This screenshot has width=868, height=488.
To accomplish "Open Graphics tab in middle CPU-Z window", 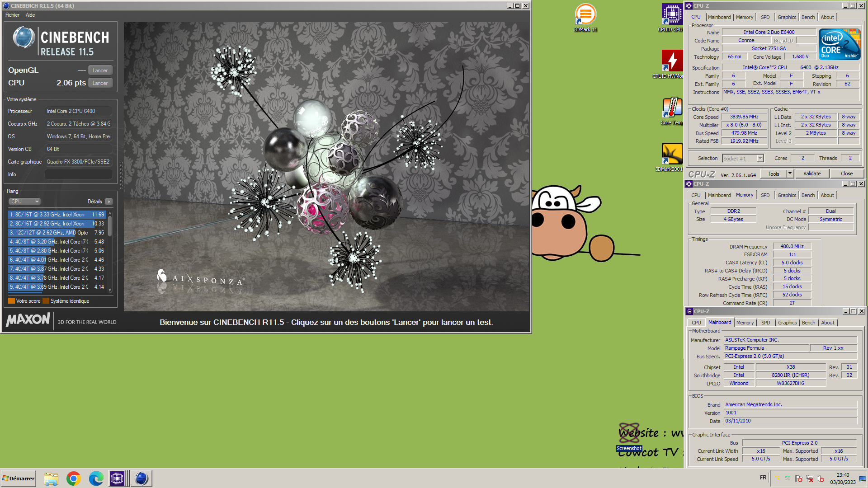I will [787, 195].
